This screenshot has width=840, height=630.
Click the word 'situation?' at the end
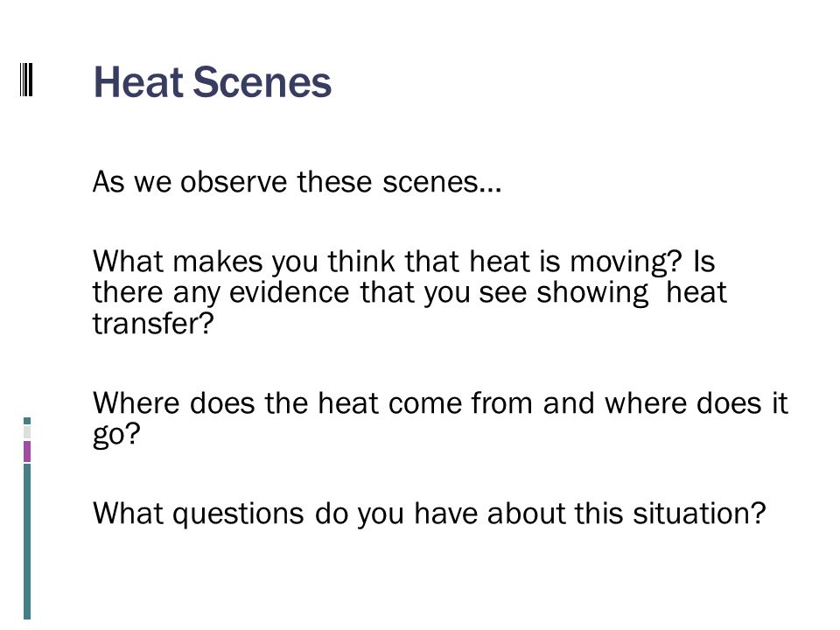pos(699,514)
